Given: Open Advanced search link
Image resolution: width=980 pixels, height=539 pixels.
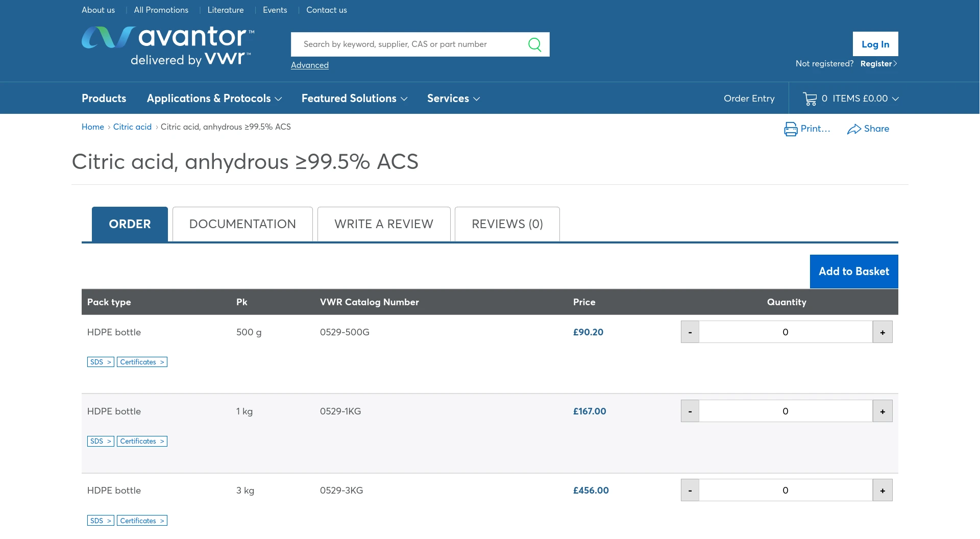Looking at the screenshot, I should tap(310, 65).
